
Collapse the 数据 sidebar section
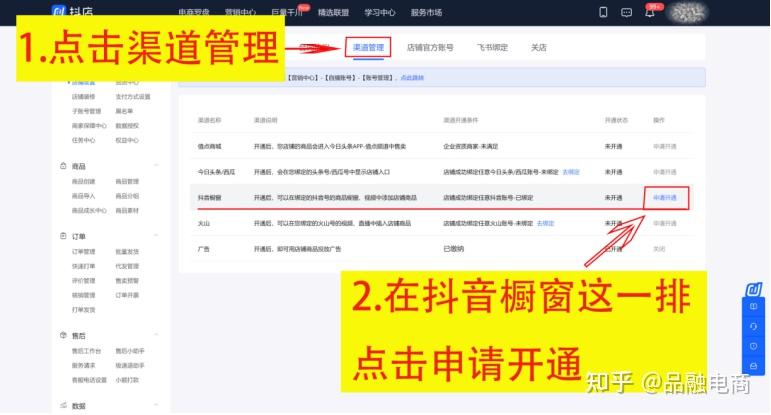(x=156, y=406)
